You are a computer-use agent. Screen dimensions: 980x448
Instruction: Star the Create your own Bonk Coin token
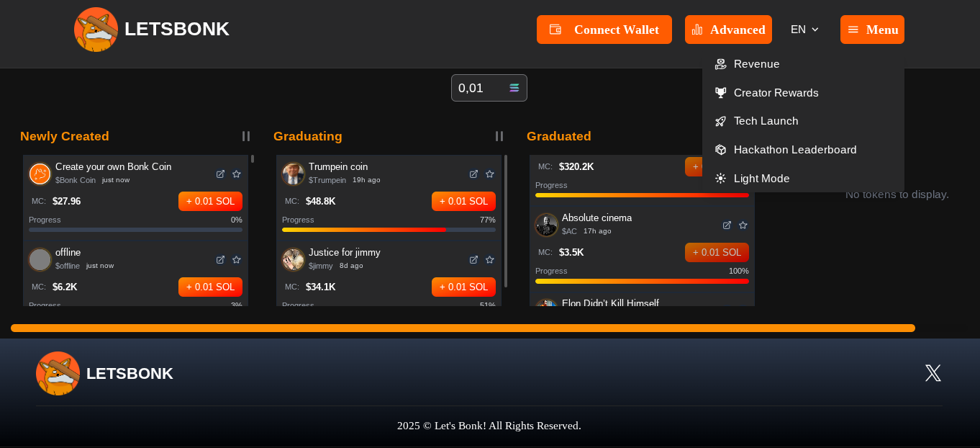pos(237,174)
